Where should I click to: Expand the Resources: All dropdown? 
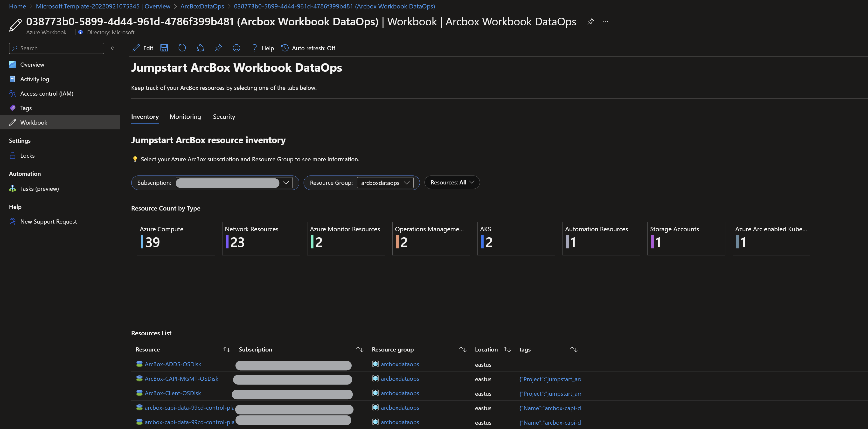coord(452,182)
